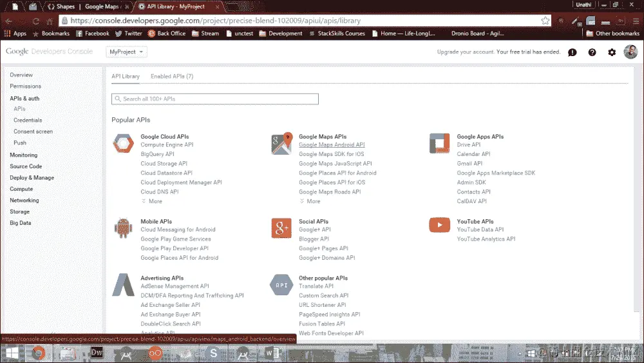The width and height of the screenshot is (644, 363).
Task: Open the Translate API link
Action: (316, 286)
